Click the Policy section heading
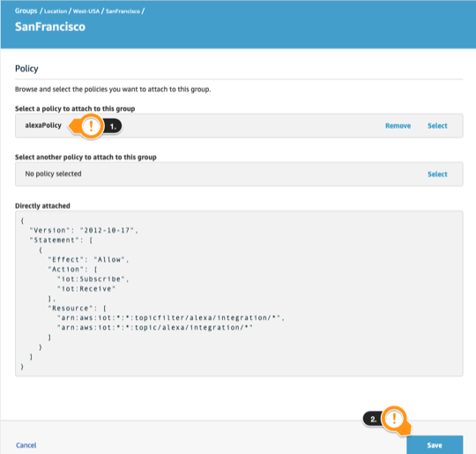 (26, 69)
